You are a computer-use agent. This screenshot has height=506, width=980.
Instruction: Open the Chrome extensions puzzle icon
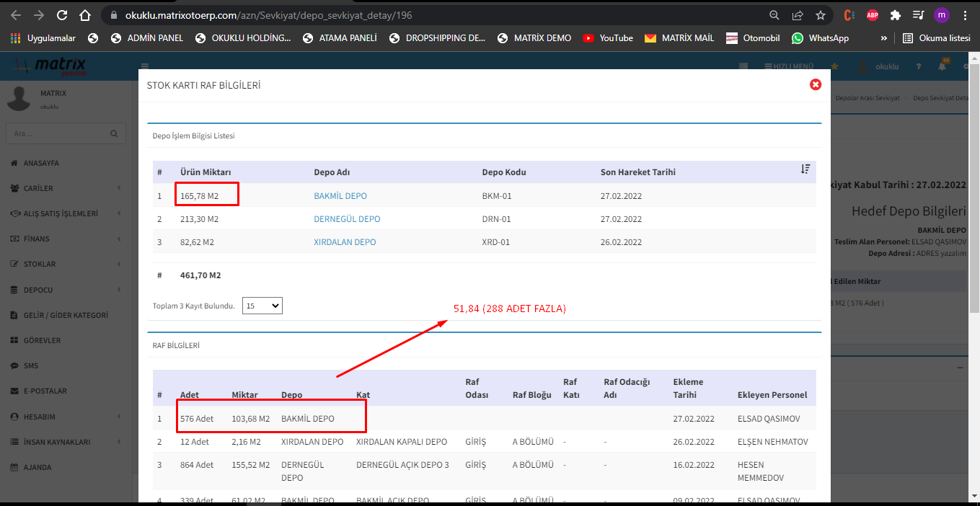click(x=895, y=15)
